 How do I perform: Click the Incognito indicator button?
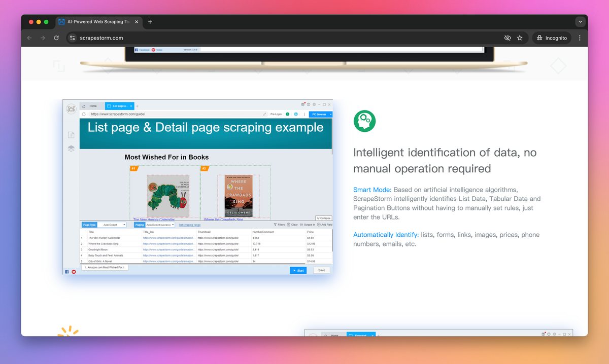tap(552, 38)
